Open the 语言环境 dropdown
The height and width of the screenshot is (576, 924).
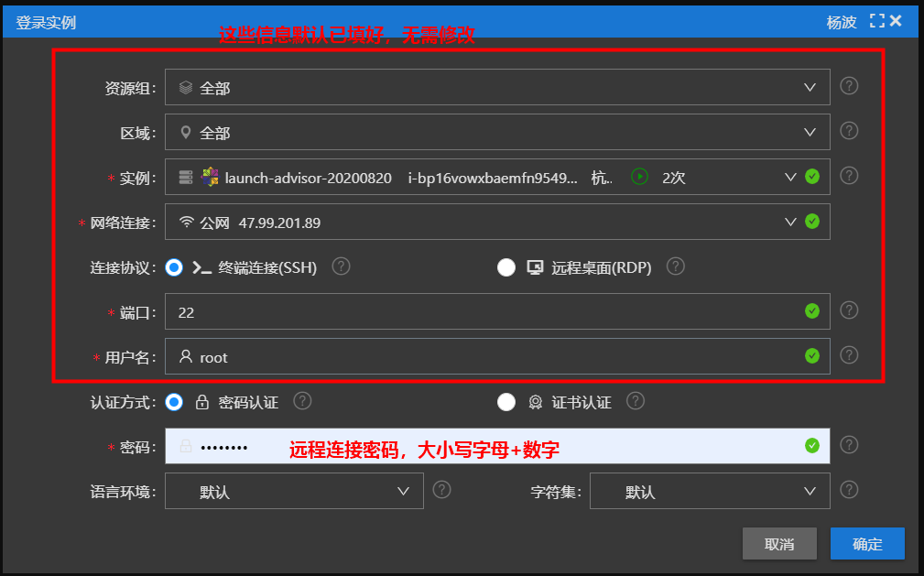pos(294,491)
